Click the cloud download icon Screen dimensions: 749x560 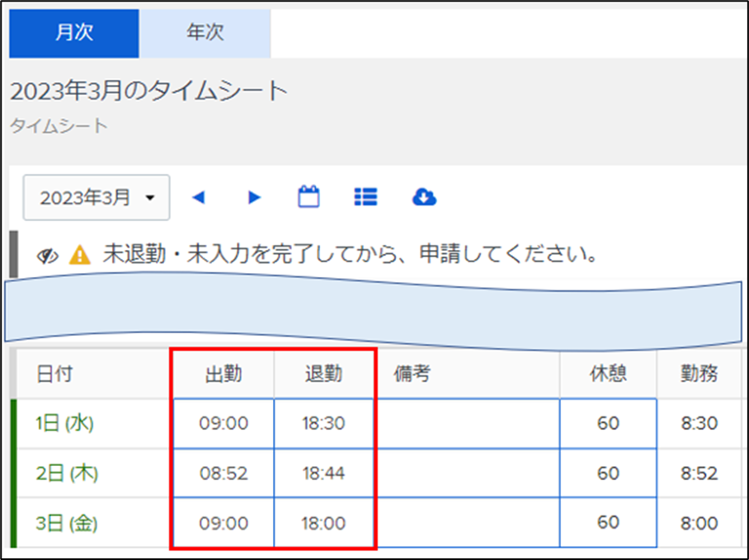pyautogui.click(x=424, y=196)
